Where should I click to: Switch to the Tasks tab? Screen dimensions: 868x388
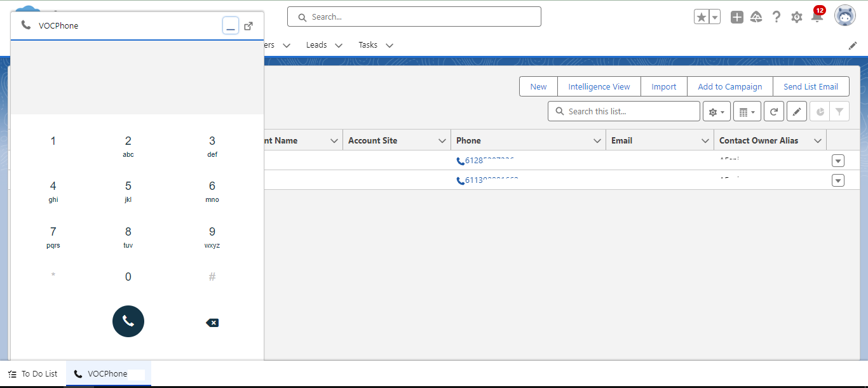(367, 44)
